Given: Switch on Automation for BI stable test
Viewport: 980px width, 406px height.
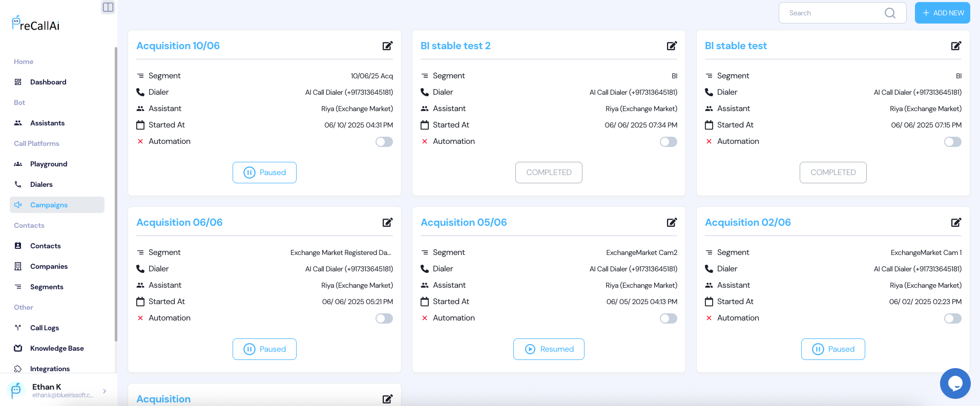Looking at the screenshot, I should pyautogui.click(x=953, y=142).
